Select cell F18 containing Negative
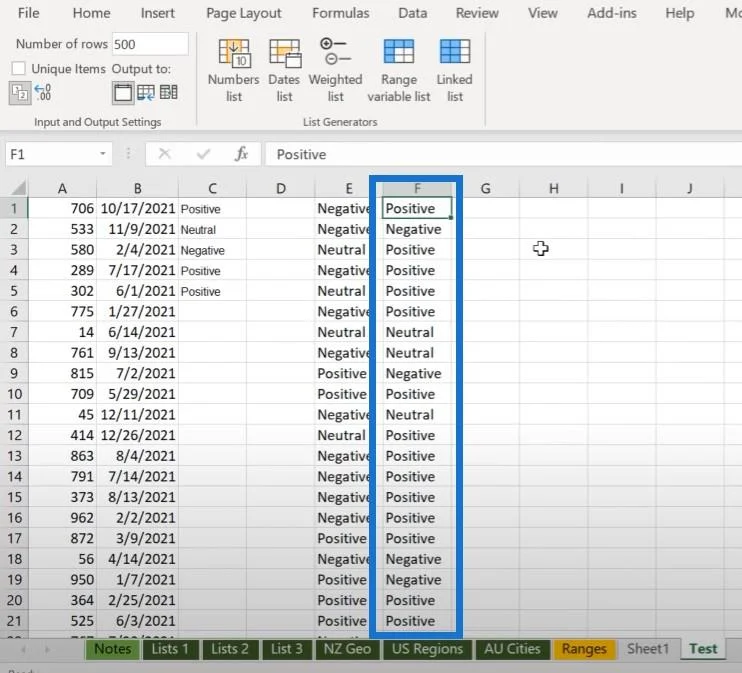Image resolution: width=742 pixels, height=673 pixels. tap(416, 559)
